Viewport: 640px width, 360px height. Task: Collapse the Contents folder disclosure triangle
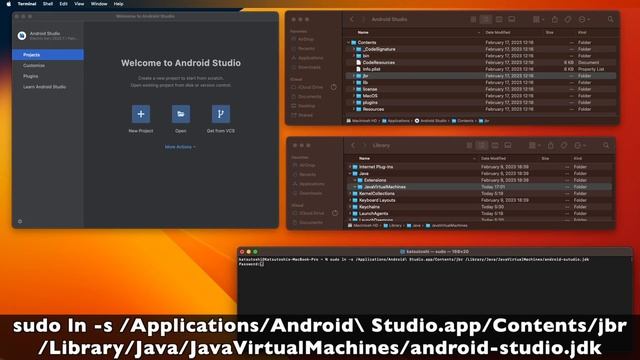(x=349, y=42)
